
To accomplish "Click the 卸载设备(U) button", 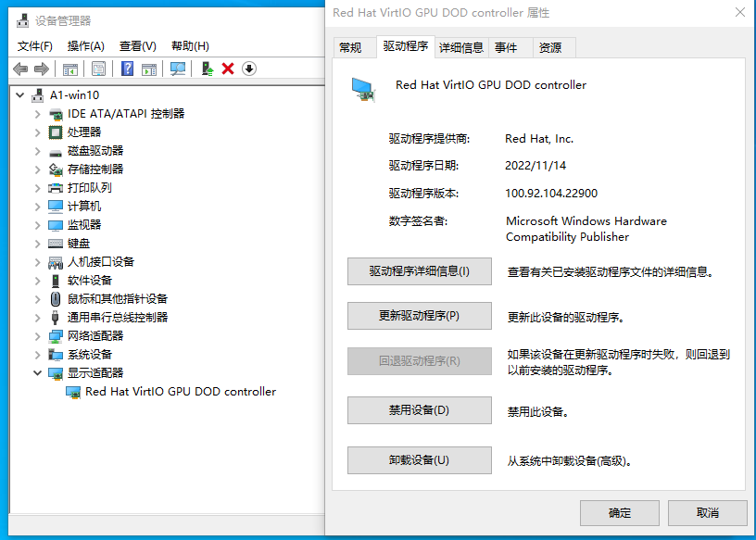I will pos(419,460).
